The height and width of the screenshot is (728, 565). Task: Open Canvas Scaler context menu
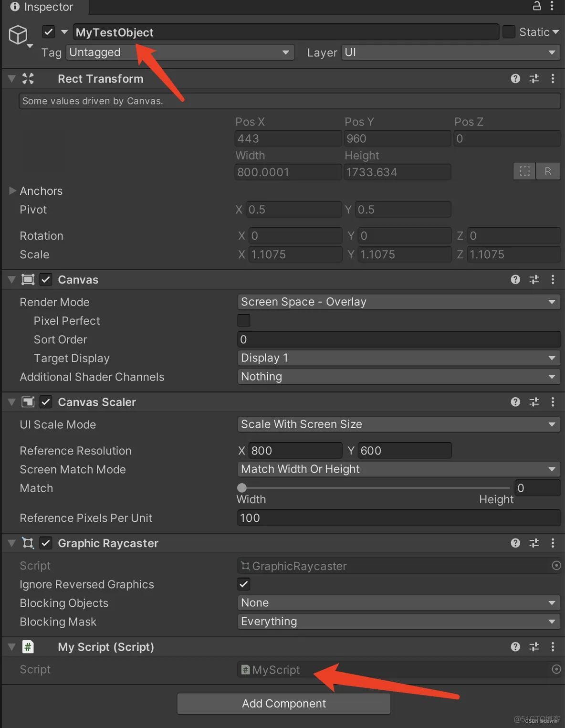coord(553,402)
